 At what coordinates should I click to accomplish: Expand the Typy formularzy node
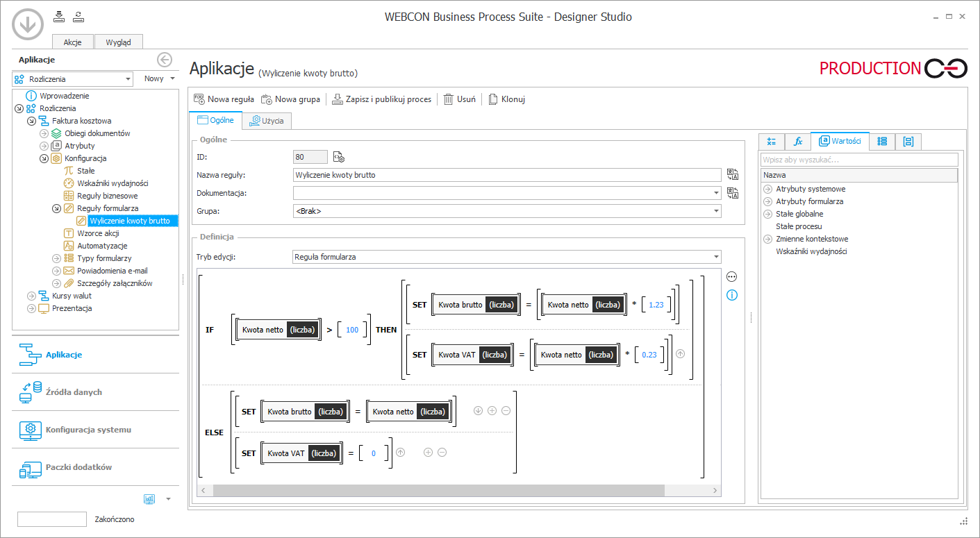tap(56, 258)
